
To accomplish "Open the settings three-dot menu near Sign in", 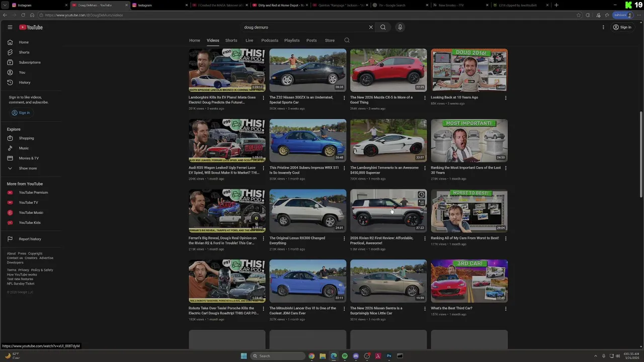I will tap(603, 27).
